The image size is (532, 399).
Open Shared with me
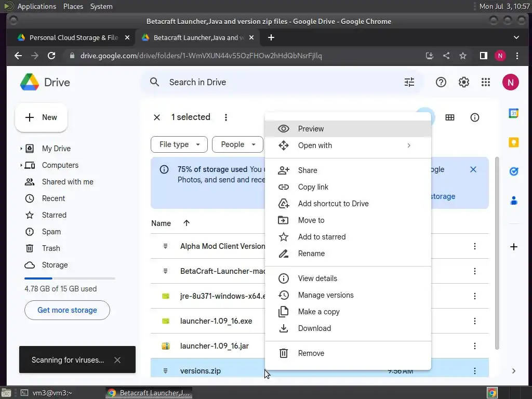67,182
